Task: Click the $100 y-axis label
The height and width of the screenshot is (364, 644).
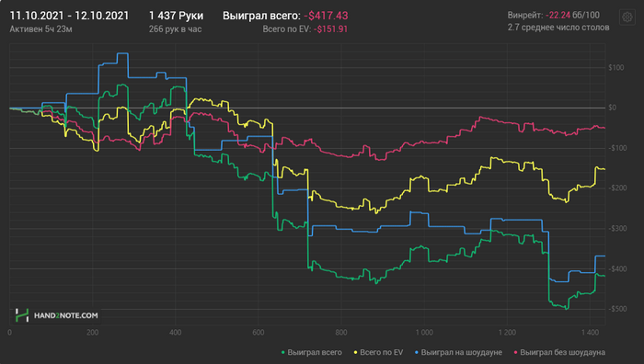Action: click(616, 67)
